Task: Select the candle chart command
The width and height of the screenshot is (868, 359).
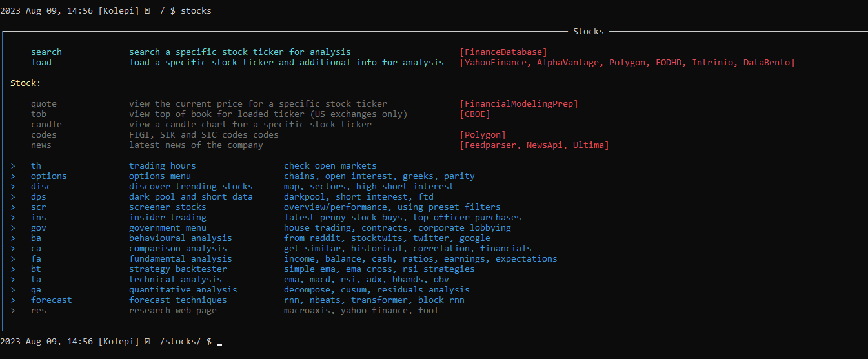Action: tap(46, 125)
